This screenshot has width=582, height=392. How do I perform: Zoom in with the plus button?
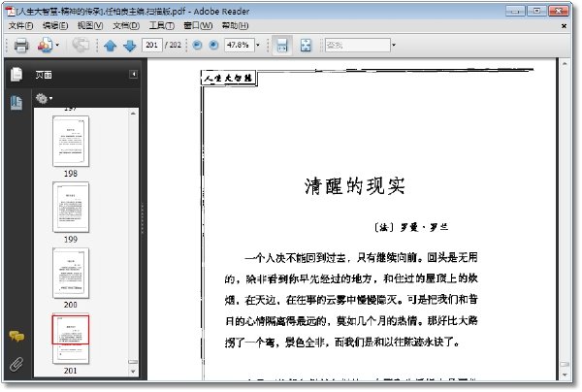tap(213, 45)
